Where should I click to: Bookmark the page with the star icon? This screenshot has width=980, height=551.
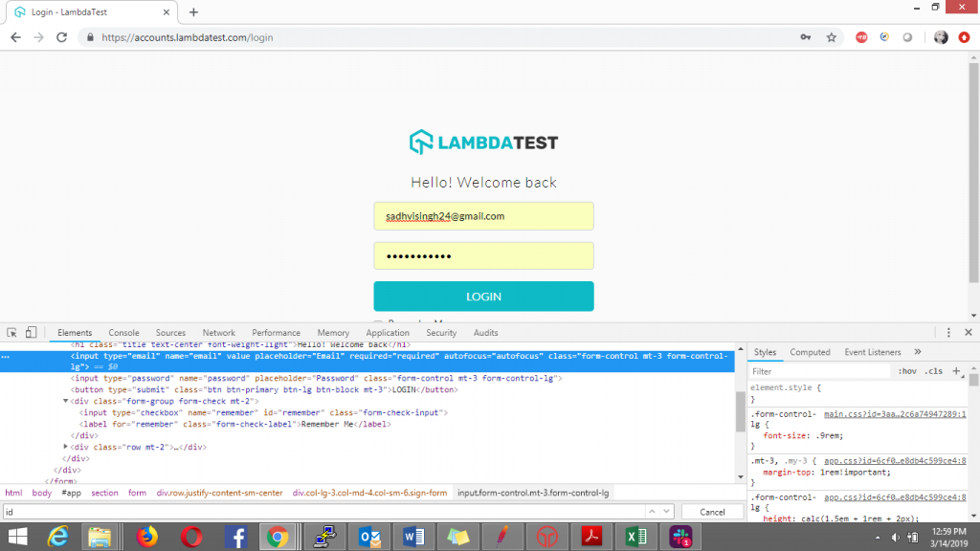(832, 37)
